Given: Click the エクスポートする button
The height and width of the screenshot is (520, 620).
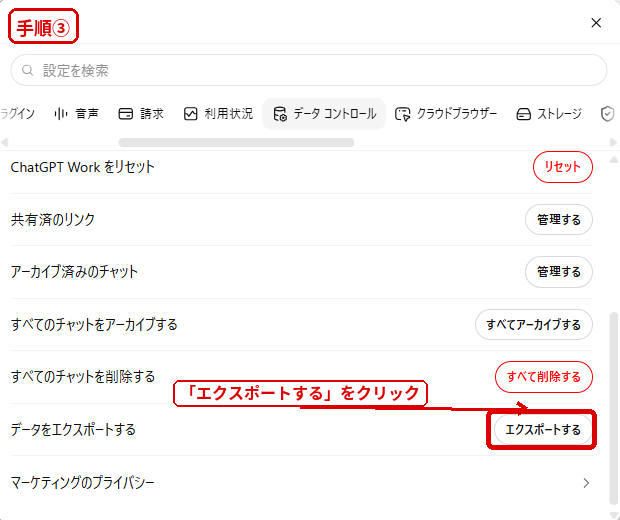Looking at the screenshot, I should pos(543,429).
